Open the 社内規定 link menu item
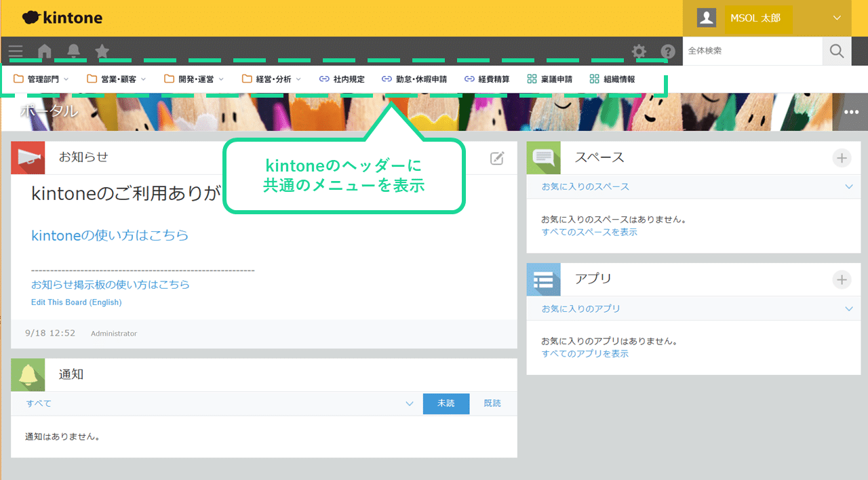Image resolution: width=868 pixels, height=480 pixels. (342, 79)
